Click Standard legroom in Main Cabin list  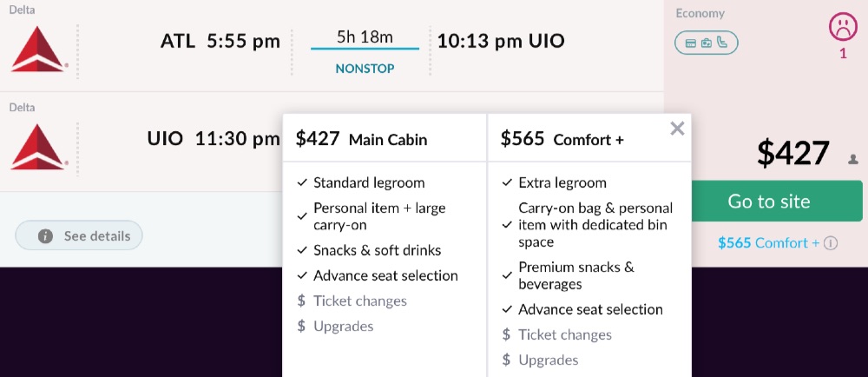pyautogui.click(x=368, y=182)
